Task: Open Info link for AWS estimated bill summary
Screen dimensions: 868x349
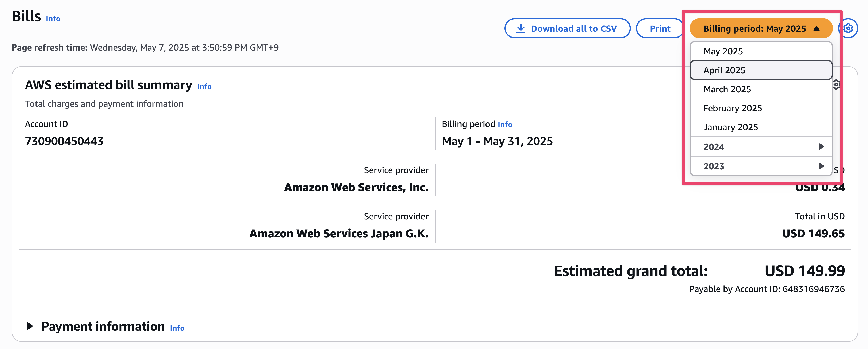Action: (204, 87)
